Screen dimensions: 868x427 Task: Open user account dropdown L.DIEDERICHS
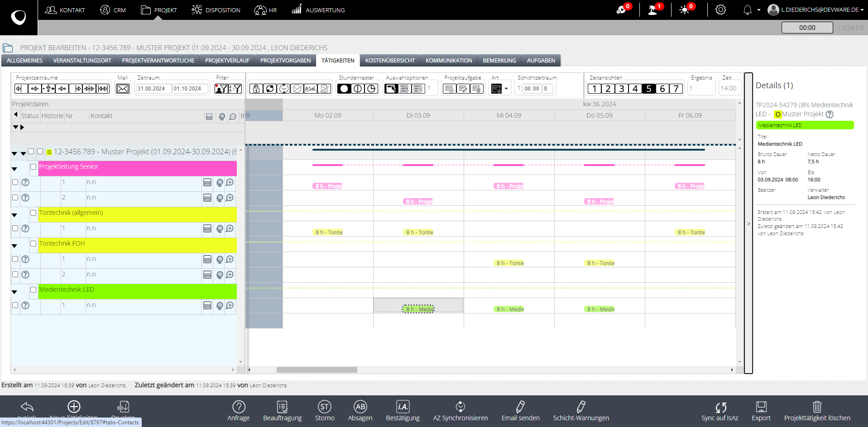(816, 9)
